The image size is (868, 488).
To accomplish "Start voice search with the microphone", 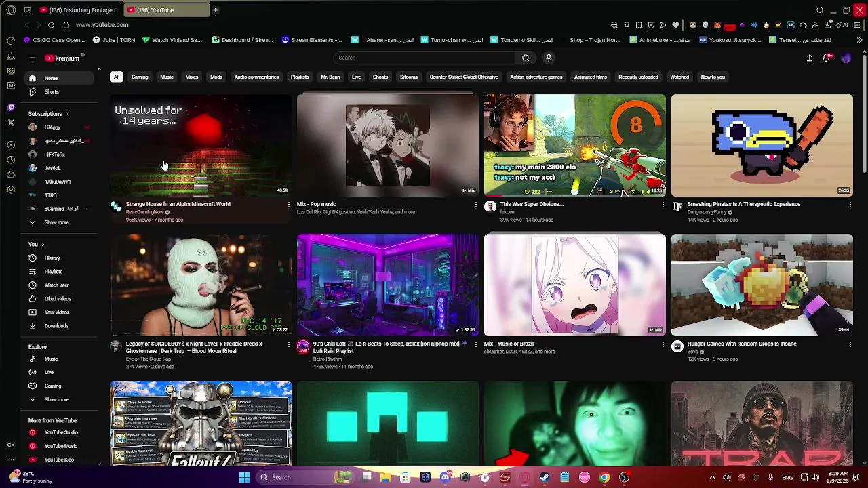I will tap(549, 58).
